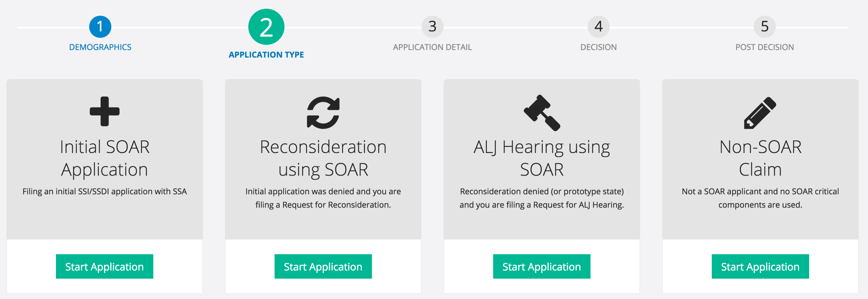This screenshot has width=868, height=299.
Task: Click the pencil icon for Non-SOAR Claim
Action: pos(760,113)
